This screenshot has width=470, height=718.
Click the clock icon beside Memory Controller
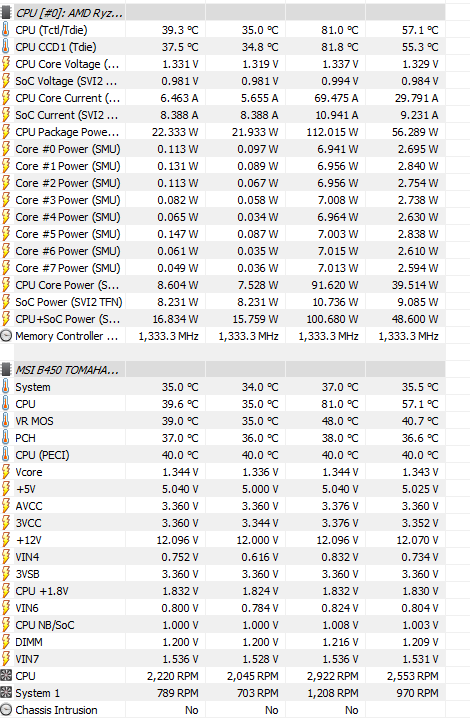tap(5, 336)
